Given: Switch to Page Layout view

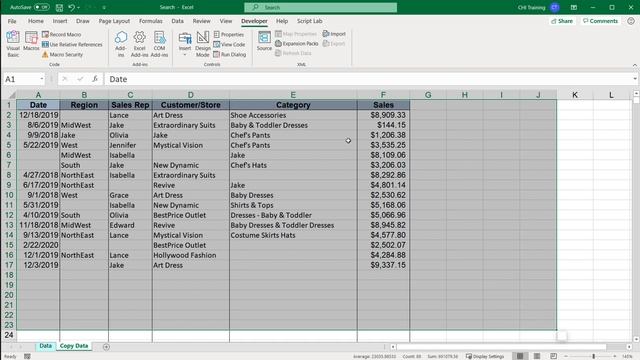Looking at the screenshot, I should [x=537, y=356].
